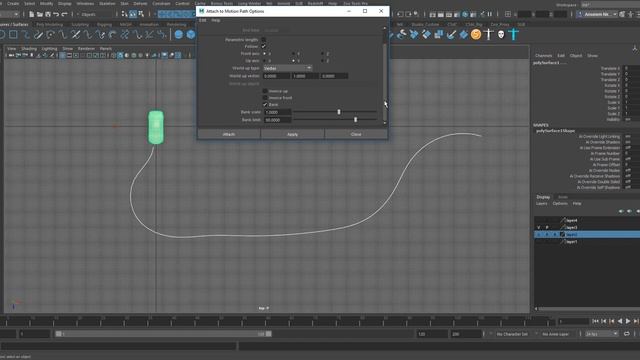Click the white skull mask shelf icon
The image size is (640, 360).
pos(501,35)
